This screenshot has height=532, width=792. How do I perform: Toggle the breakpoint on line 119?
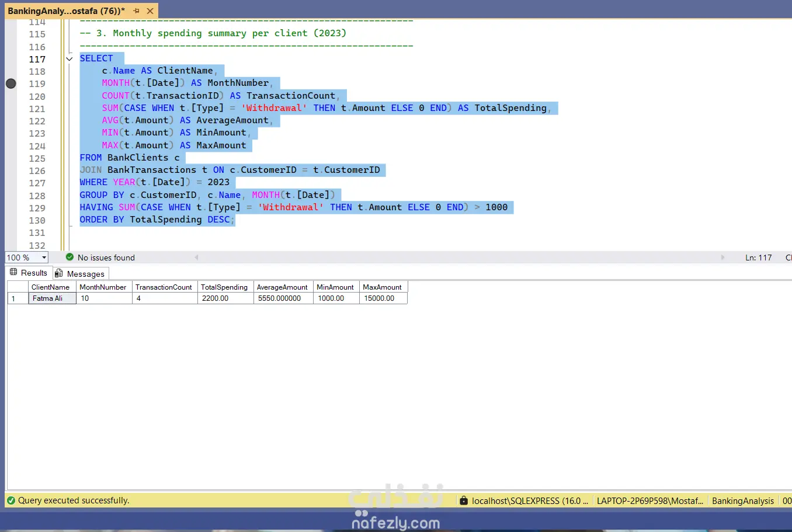(11, 84)
